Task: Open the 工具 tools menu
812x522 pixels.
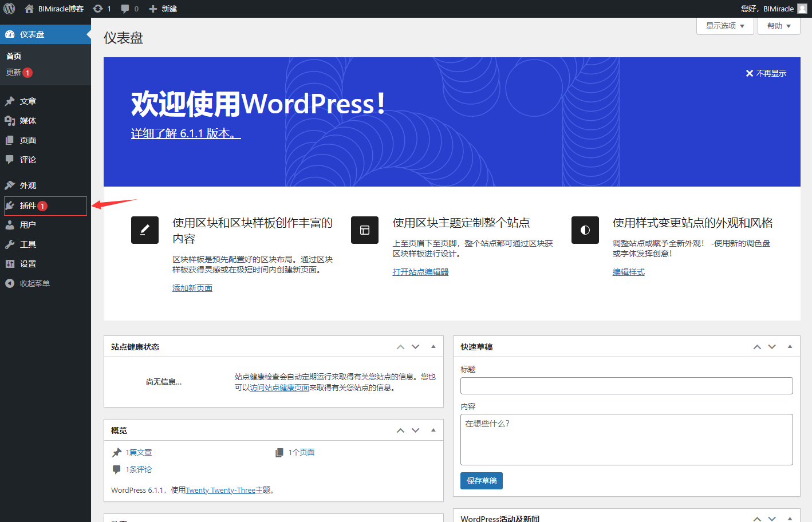Action: 45,244
